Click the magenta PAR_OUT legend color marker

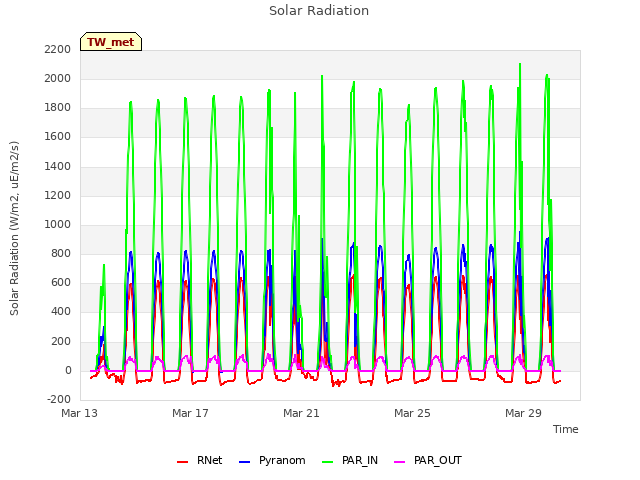coord(400,462)
